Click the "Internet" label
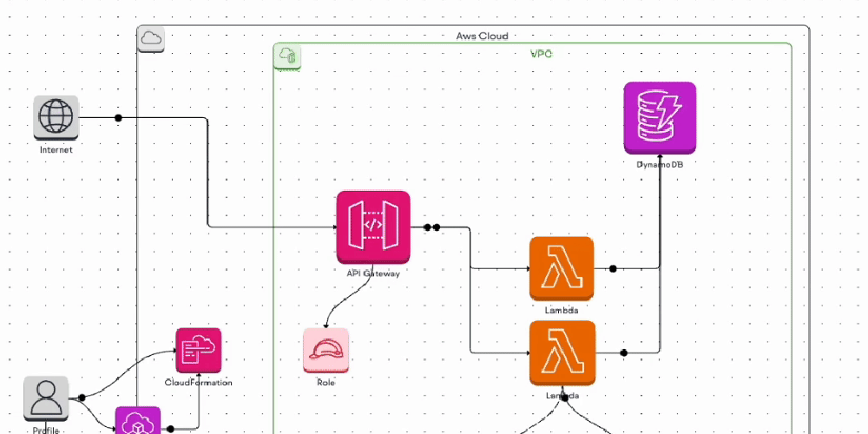This screenshot has width=868, height=434. click(x=56, y=149)
